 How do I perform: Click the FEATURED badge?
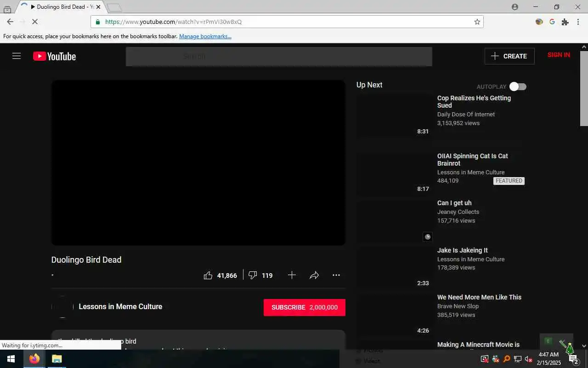pos(509,181)
